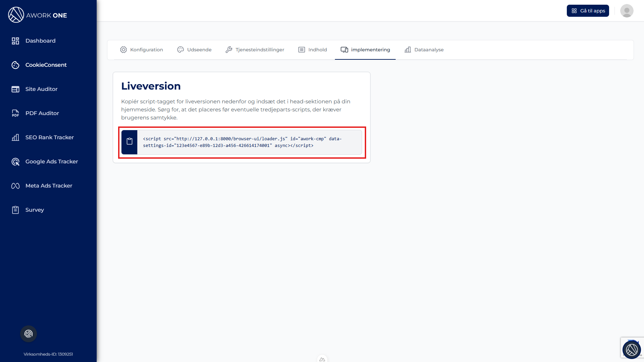644x362 pixels.
Task: Open the fingerprint icon in sidebar
Action: (29, 334)
